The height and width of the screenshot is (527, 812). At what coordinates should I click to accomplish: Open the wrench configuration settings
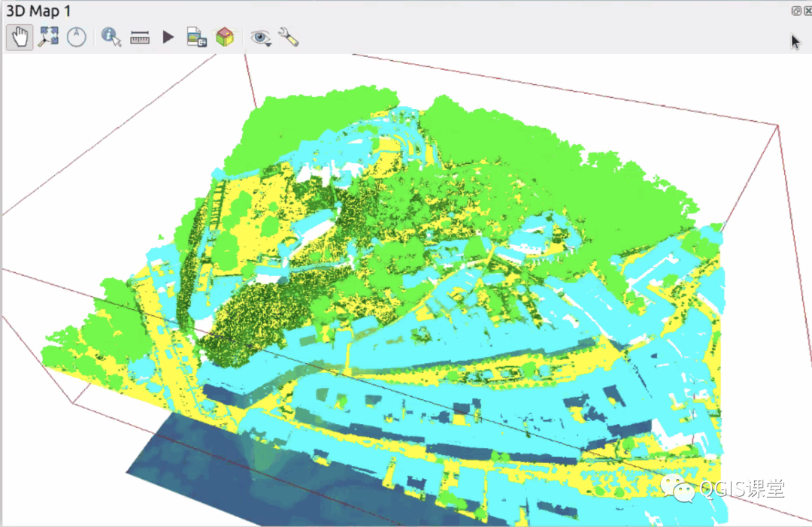(288, 37)
